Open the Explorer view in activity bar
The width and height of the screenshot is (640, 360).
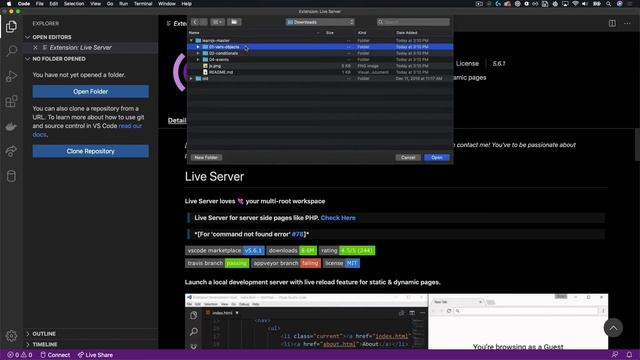tap(11, 27)
